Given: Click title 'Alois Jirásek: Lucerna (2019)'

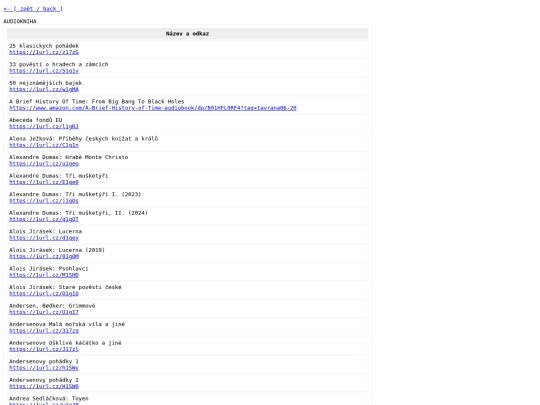Looking at the screenshot, I should [x=57, y=250].
